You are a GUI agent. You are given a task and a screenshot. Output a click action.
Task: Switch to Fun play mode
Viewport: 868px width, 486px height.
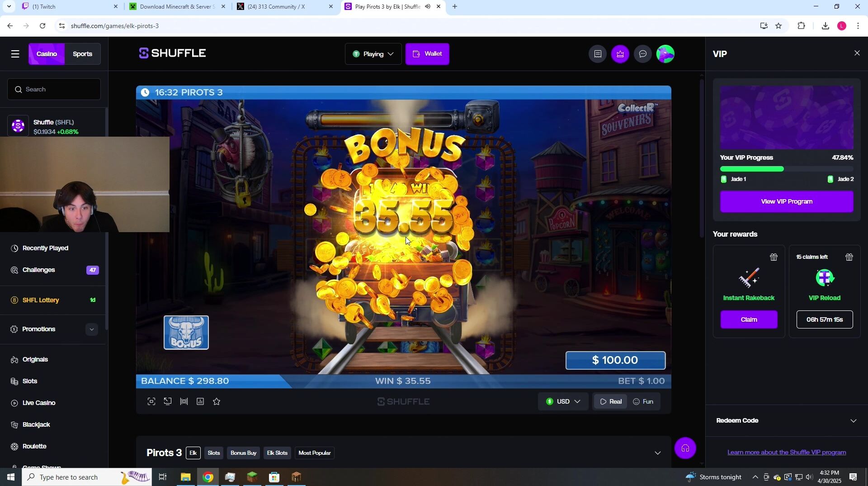643,402
